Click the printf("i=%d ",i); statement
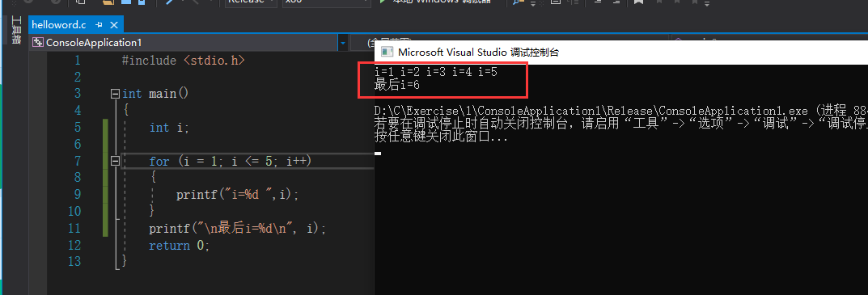 238,195
